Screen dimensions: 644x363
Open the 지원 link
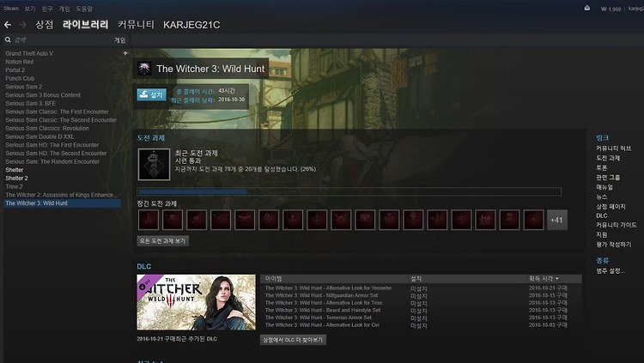coord(601,235)
